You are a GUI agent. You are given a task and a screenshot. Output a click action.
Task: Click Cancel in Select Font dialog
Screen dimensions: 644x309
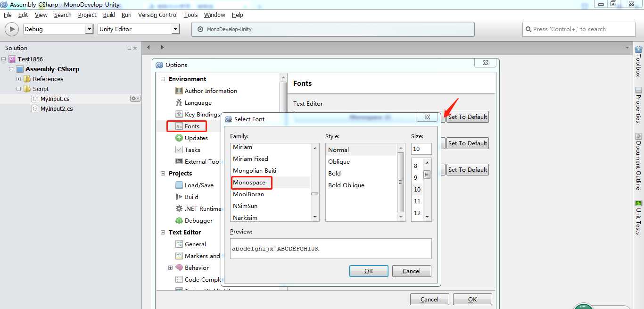click(x=411, y=271)
